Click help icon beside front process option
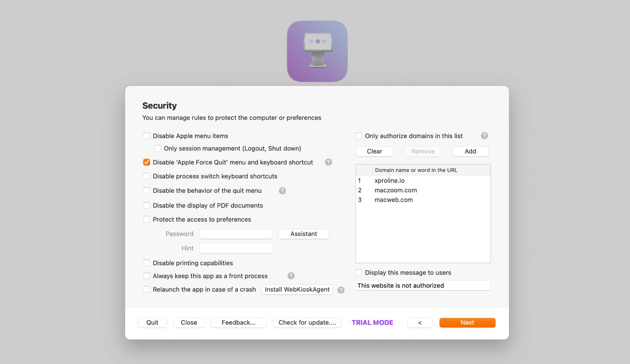Screen dimensions: 630x364 [291, 276]
